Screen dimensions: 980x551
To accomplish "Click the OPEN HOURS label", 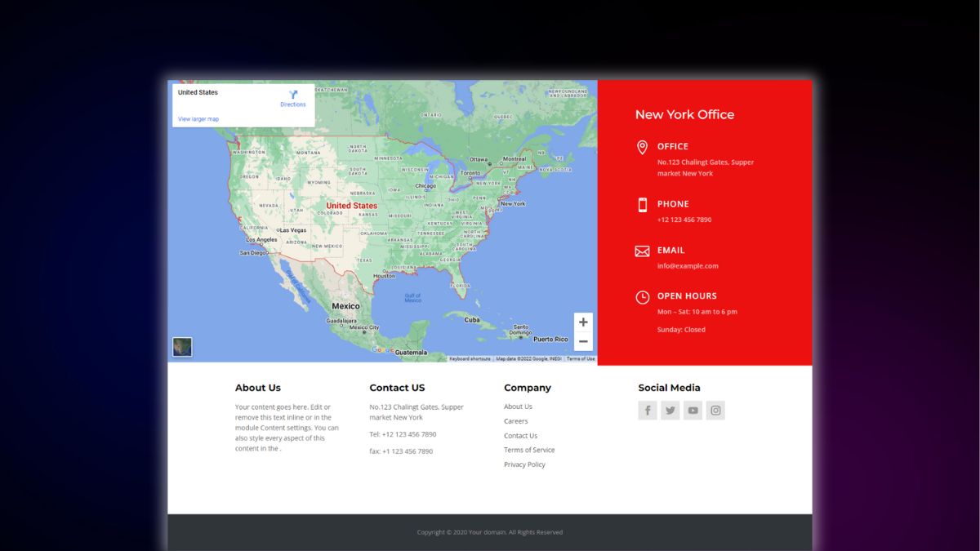I will [687, 295].
